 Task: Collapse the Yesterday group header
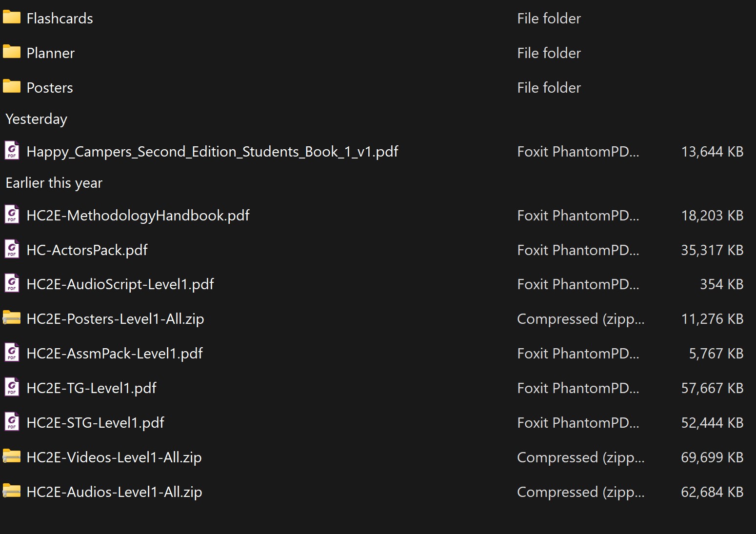[36, 119]
